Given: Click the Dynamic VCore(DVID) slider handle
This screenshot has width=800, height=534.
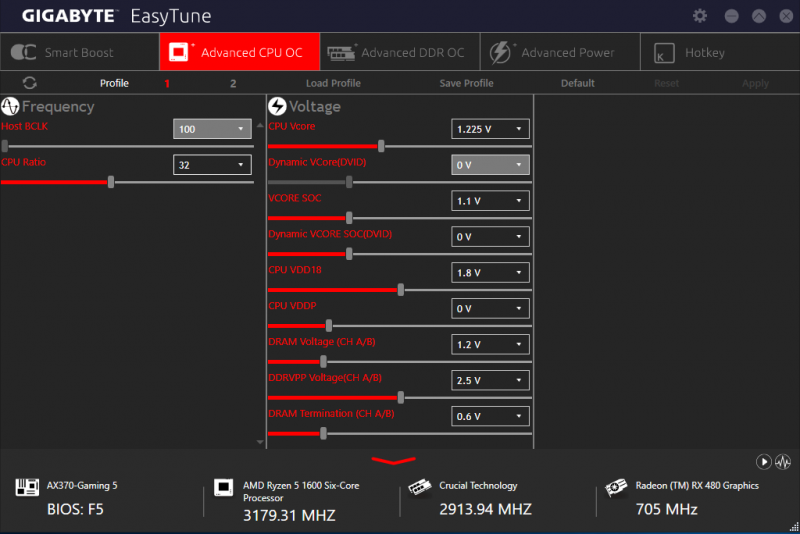Looking at the screenshot, I should [349, 182].
